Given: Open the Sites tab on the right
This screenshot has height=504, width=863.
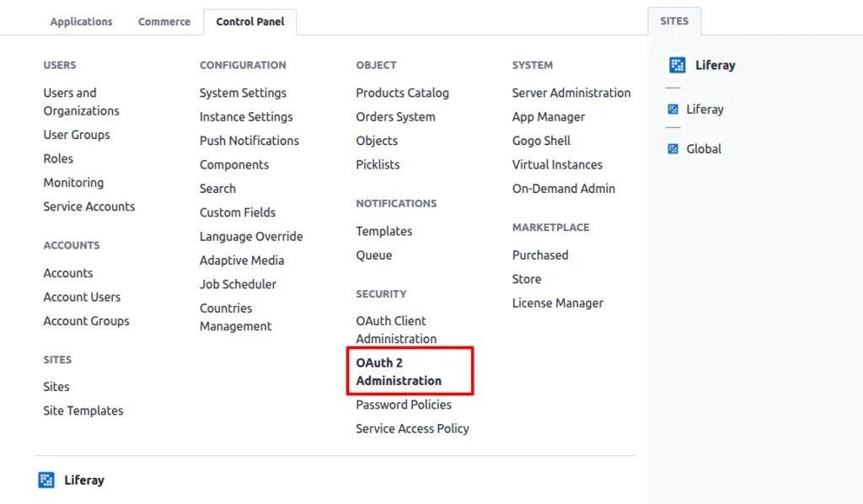Looking at the screenshot, I should pos(674,21).
